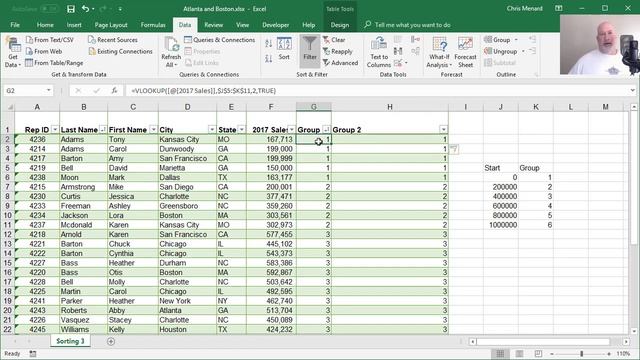Expand the formula bar
This screenshot has width=640, height=360.
633,91
